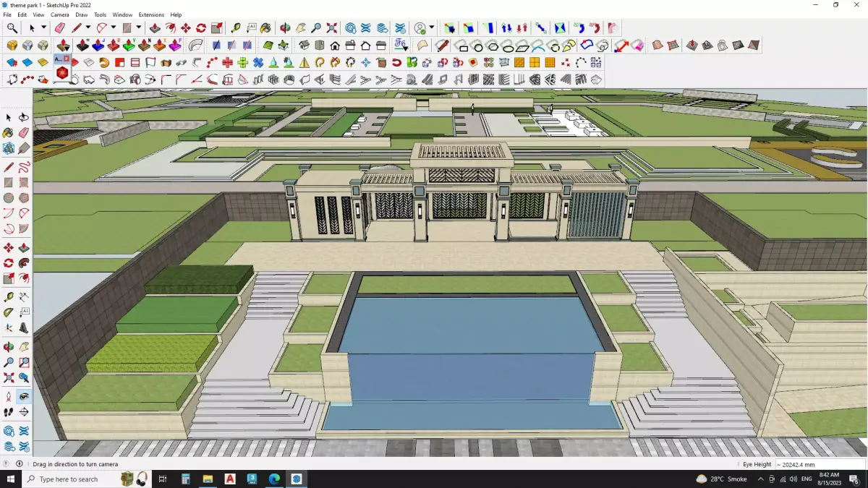Screen dimensions: 868x488
Task: Expand the Line pencil tool dropdown arrow
Action: 88,27
